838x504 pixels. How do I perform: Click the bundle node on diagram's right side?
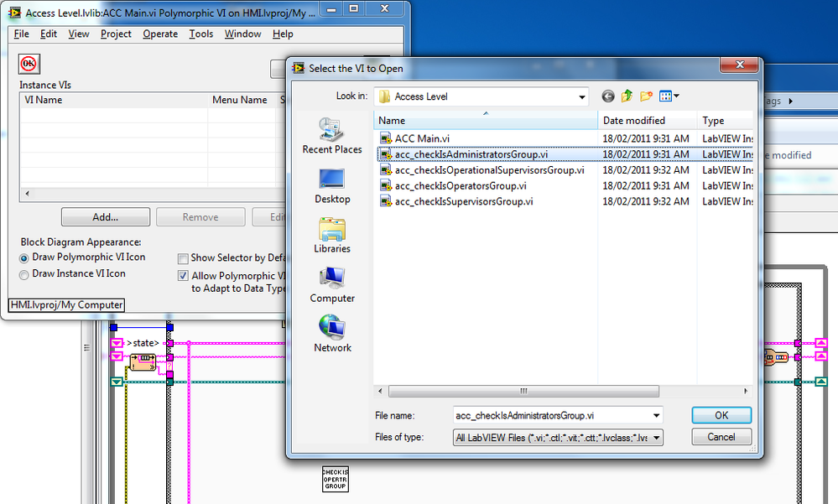coord(775,356)
